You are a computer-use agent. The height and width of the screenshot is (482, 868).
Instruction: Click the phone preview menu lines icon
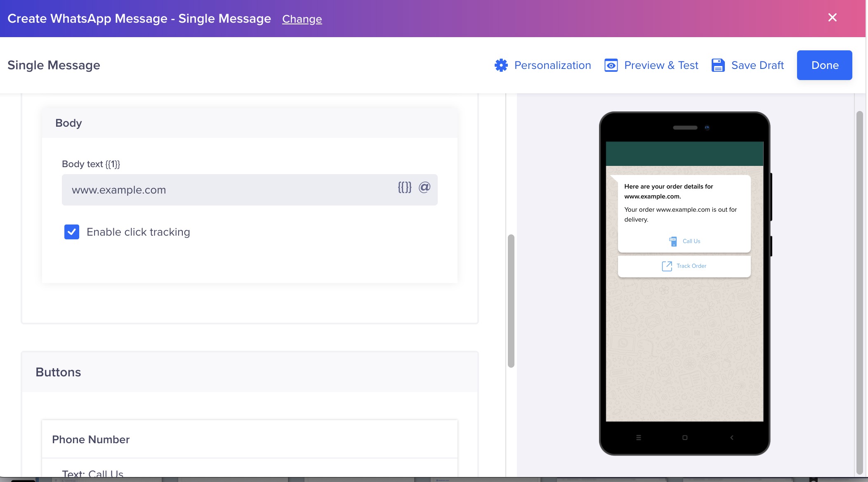[x=639, y=437]
